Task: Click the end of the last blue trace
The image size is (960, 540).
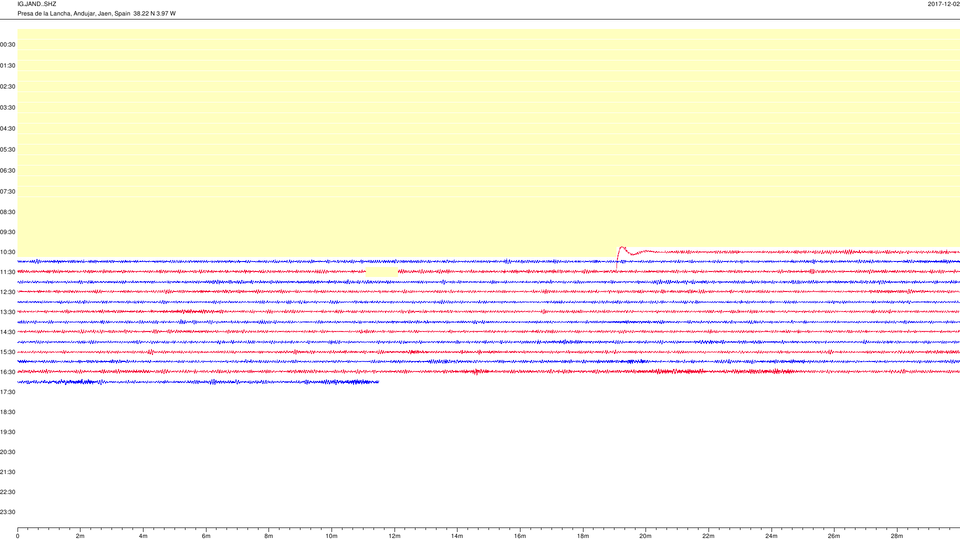Action: [378, 382]
